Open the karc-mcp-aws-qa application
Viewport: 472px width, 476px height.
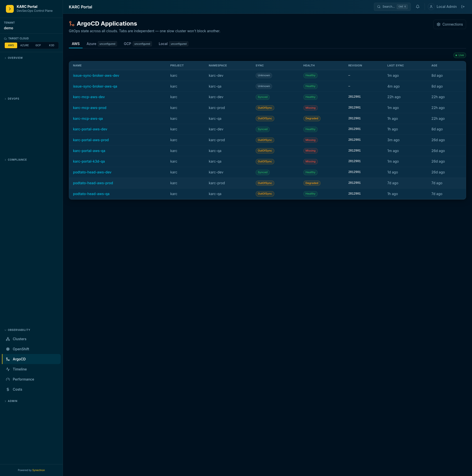[88, 119]
